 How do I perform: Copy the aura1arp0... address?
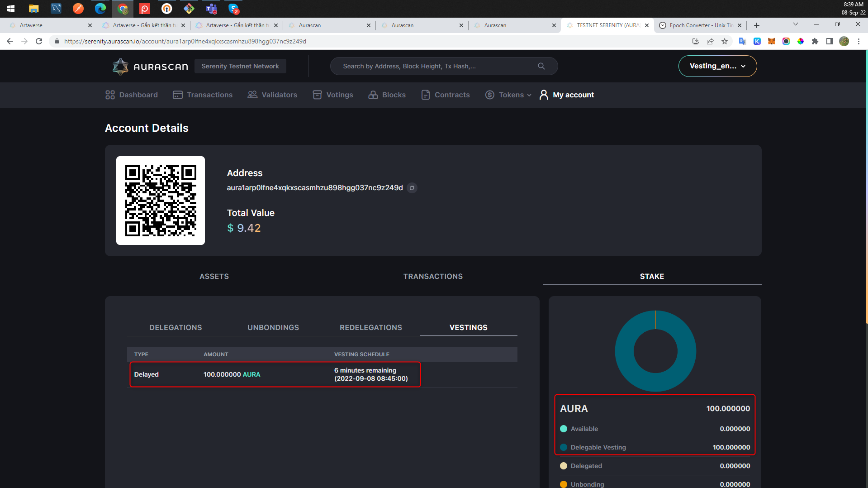pos(412,187)
